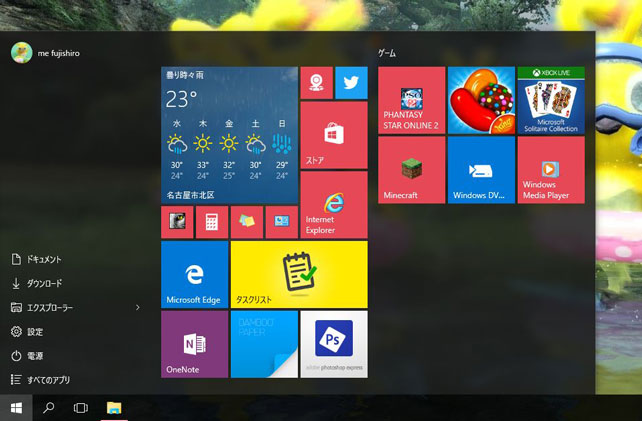Screen dimensions: 642x421
Task: Launch Windows Media Player tile
Action: [550, 169]
